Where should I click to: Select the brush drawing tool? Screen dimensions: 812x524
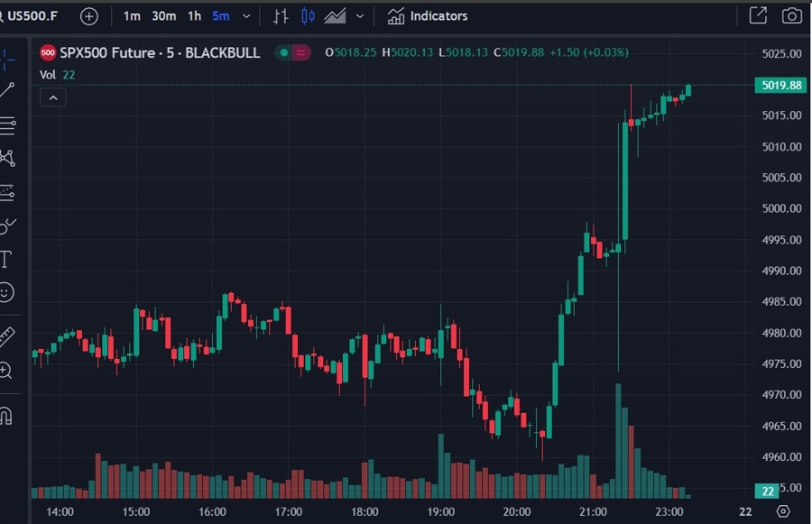pyautogui.click(x=8, y=226)
